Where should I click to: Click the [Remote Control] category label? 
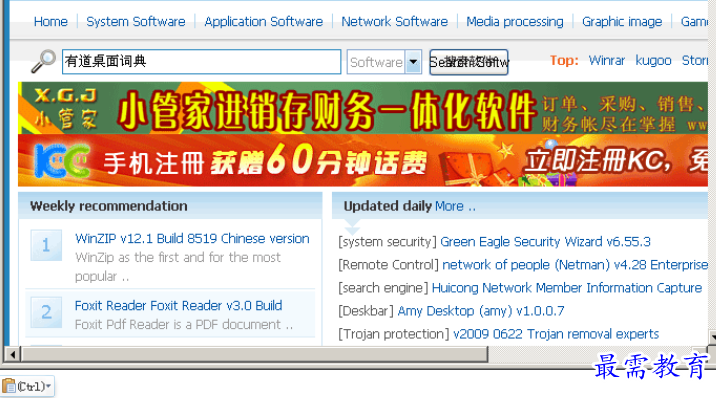[389, 265]
